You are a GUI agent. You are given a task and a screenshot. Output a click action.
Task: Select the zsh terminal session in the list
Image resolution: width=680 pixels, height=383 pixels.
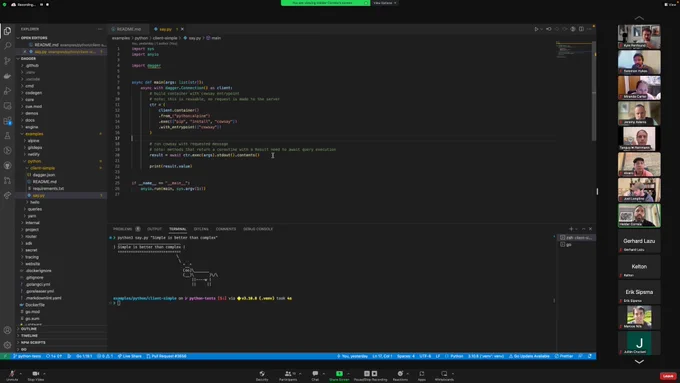point(576,238)
